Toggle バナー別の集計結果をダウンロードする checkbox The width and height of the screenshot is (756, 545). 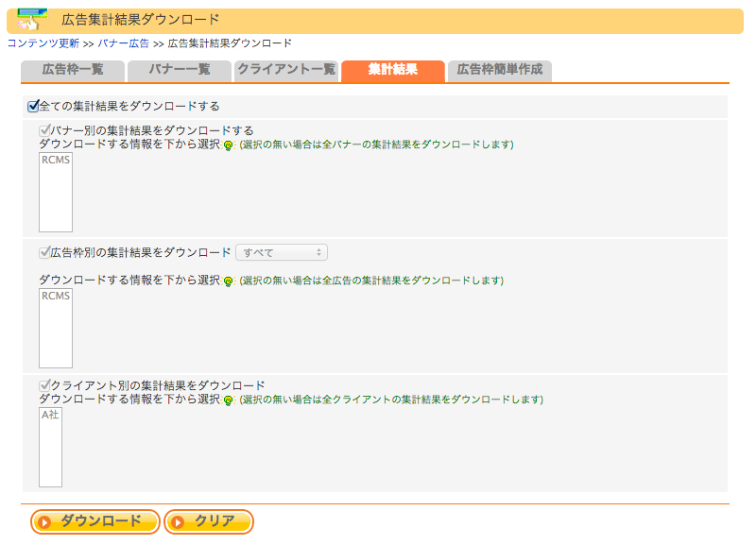(44, 130)
